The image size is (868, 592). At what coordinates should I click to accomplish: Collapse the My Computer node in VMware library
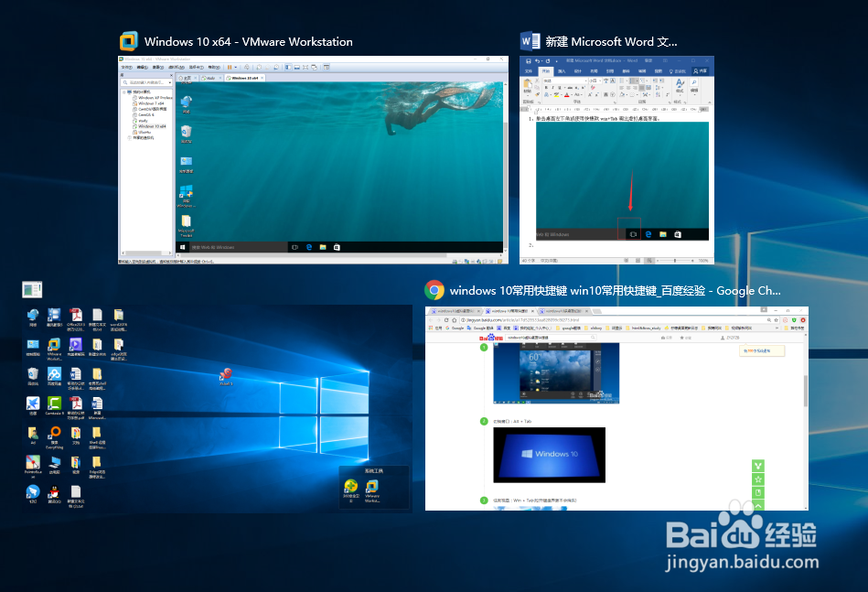pyautogui.click(x=124, y=91)
